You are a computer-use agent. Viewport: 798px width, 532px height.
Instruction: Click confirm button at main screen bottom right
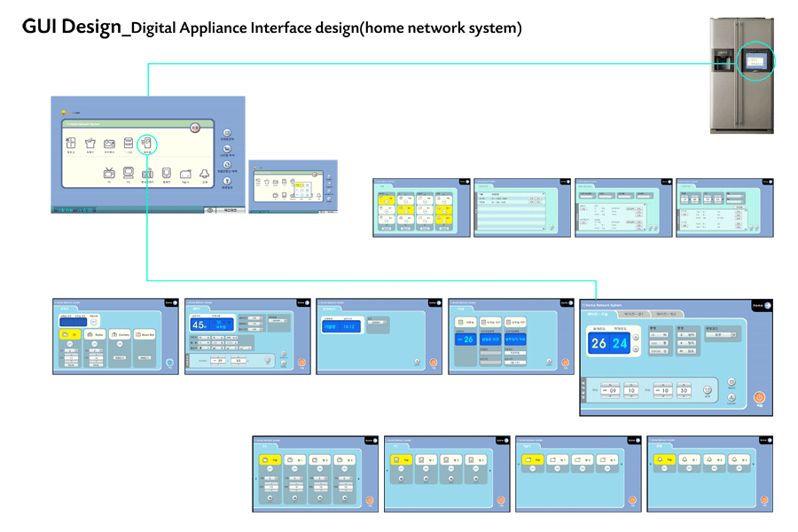231,210
